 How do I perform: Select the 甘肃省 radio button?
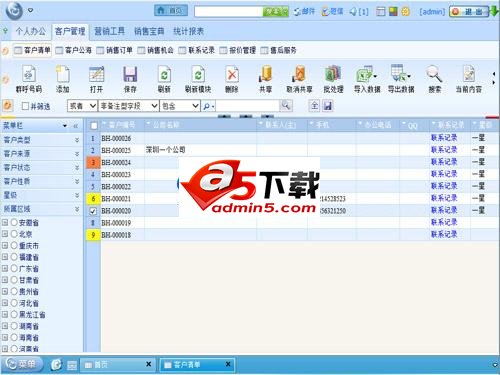tap(14, 280)
